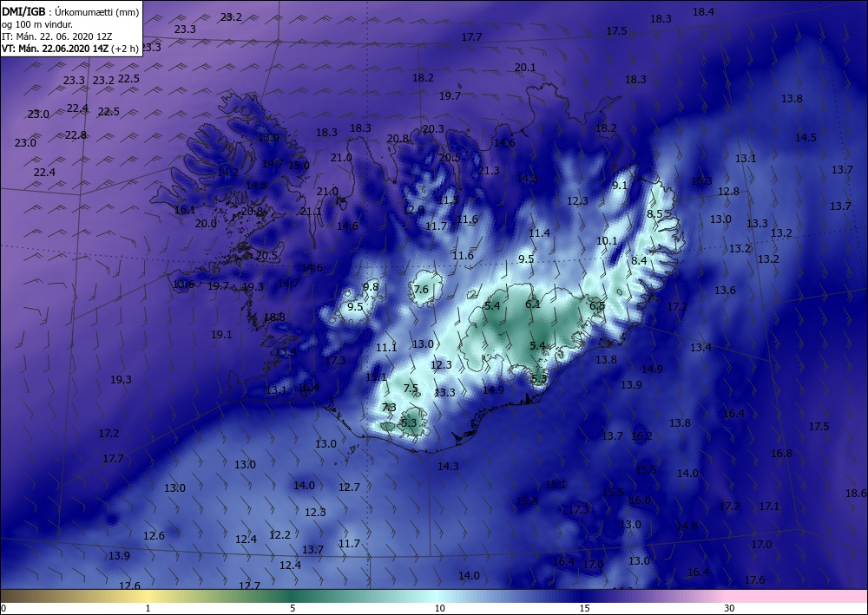The width and height of the screenshot is (868, 615).
Task: Click the map value 16.8
Action: coord(781,453)
